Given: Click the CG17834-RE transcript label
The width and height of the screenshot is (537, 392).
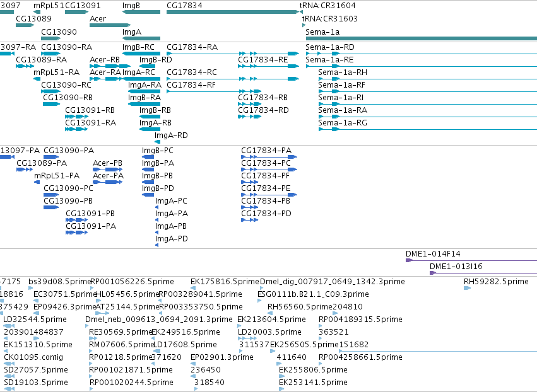Looking at the screenshot, I should tap(263, 60).
